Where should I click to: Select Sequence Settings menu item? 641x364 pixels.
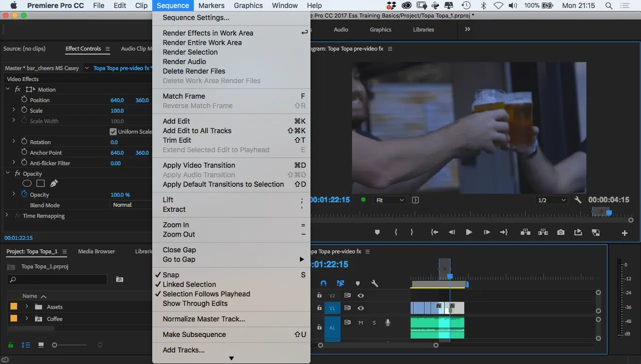[x=196, y=18]
